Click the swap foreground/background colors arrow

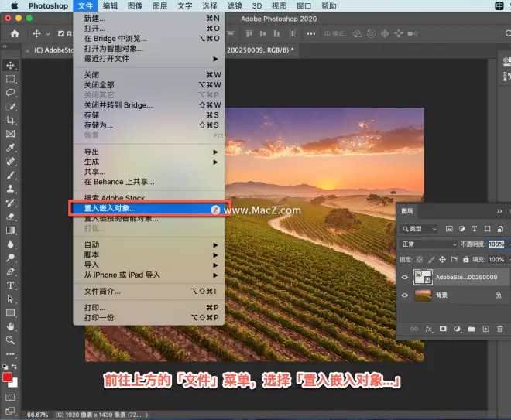[x=15, y=367]
